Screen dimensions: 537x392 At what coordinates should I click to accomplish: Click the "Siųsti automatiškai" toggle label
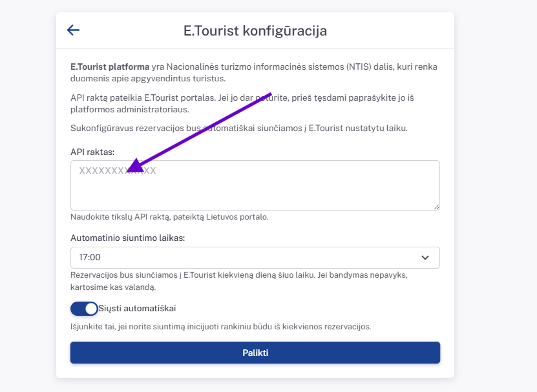click(x=137, y=308)
